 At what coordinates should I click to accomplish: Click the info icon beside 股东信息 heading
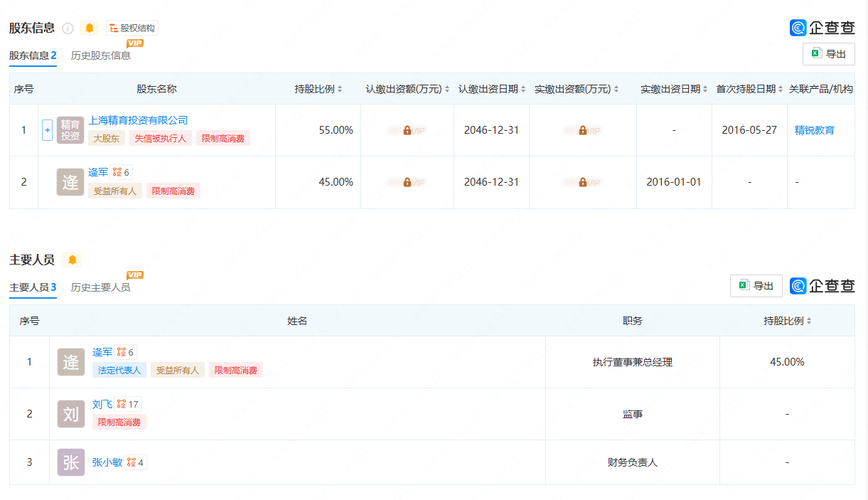pos(68,28)
